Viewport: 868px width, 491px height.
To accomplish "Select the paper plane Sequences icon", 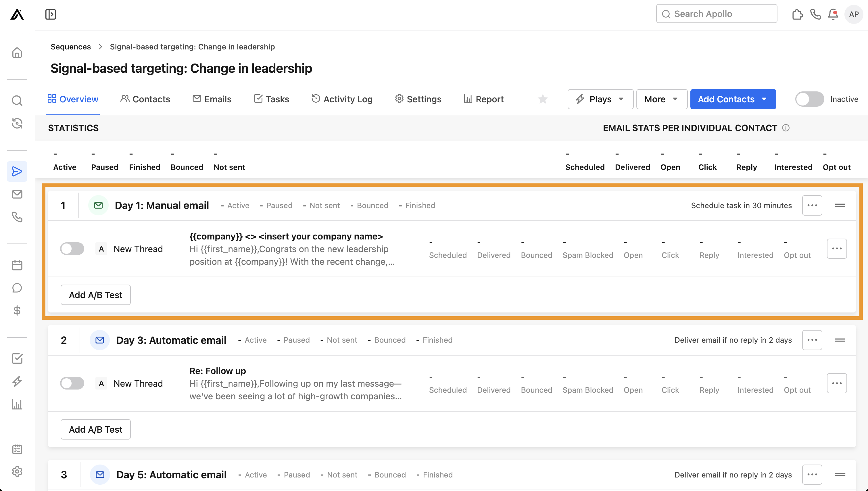I will 17,171.
